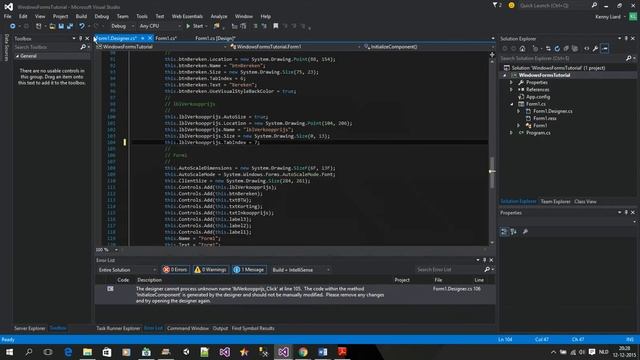
Task: Click the Undo toolbar icon
Action: coord(82,26)
